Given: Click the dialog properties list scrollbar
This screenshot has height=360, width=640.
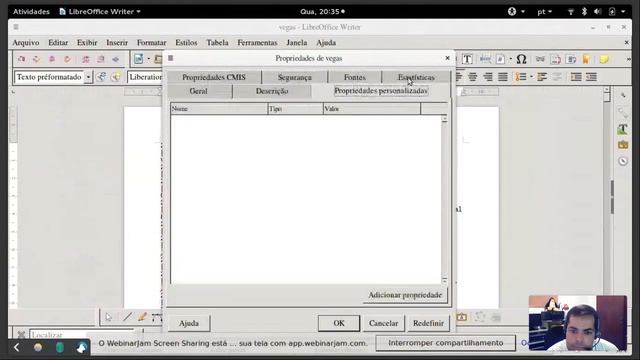Looking at the screenshot, I should point(444,199).
